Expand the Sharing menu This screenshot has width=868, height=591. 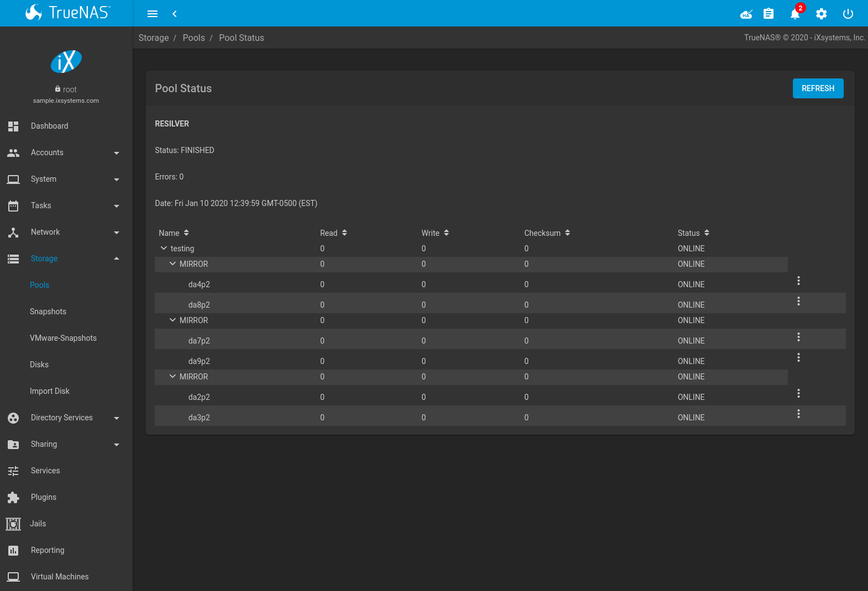[66, 444]
